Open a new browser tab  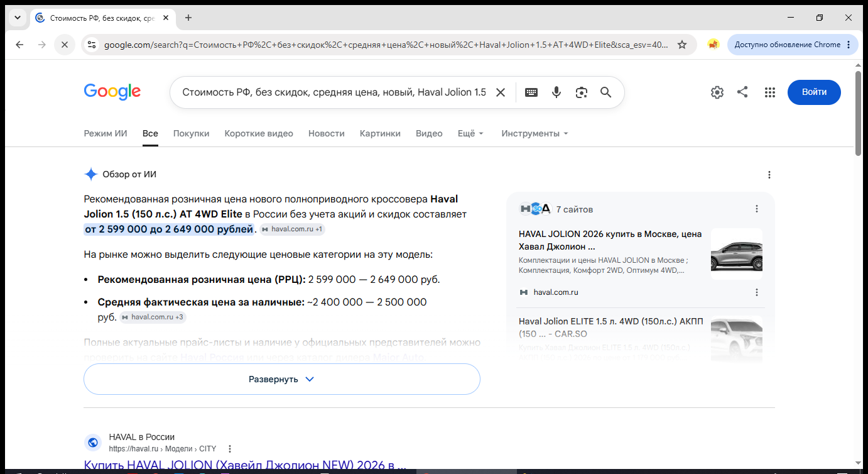click(x=188, y=18)
